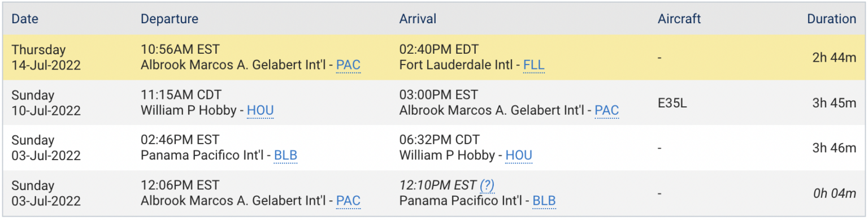The height and width of the screenshot is (220, 868).
Task: Open the BLB link in 12:10PM arrival
Action: point(544,201)
